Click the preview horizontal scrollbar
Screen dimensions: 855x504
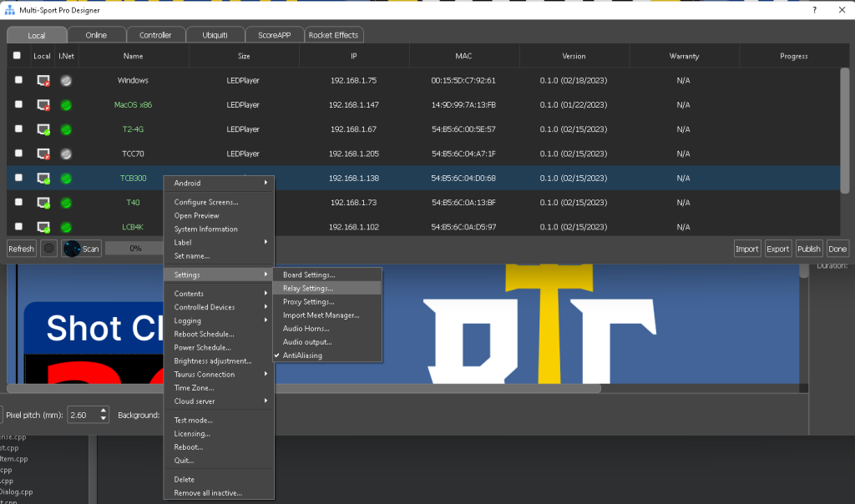pyautogui.click(x=304, y=389)
